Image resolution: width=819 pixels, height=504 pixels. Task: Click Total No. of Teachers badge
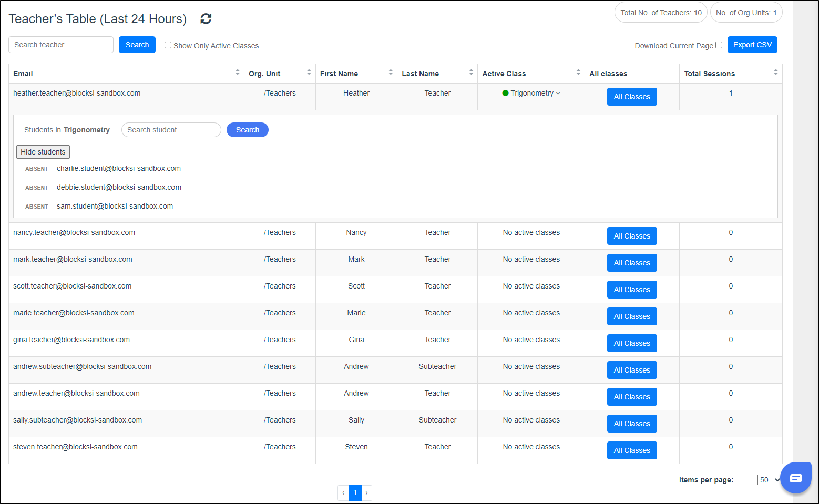661,13
